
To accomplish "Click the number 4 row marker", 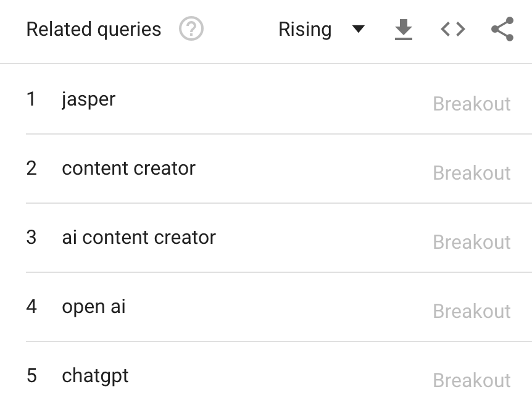I will [x=31, y=306].
